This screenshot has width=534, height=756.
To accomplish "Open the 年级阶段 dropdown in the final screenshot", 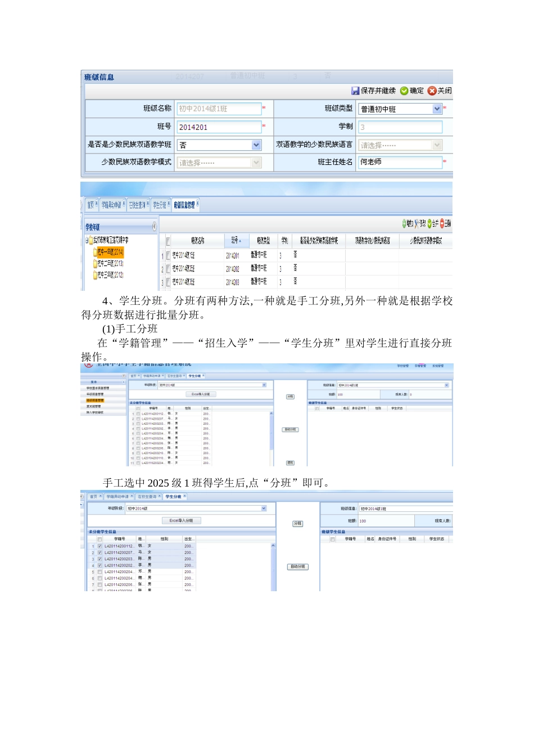I will (264, 508).
